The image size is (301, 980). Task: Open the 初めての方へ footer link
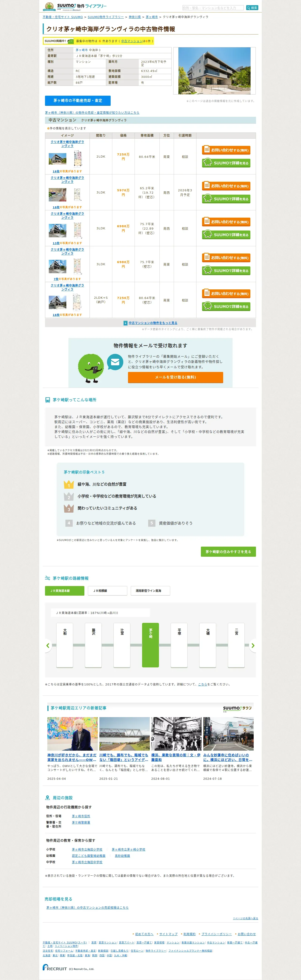point(144,934)
